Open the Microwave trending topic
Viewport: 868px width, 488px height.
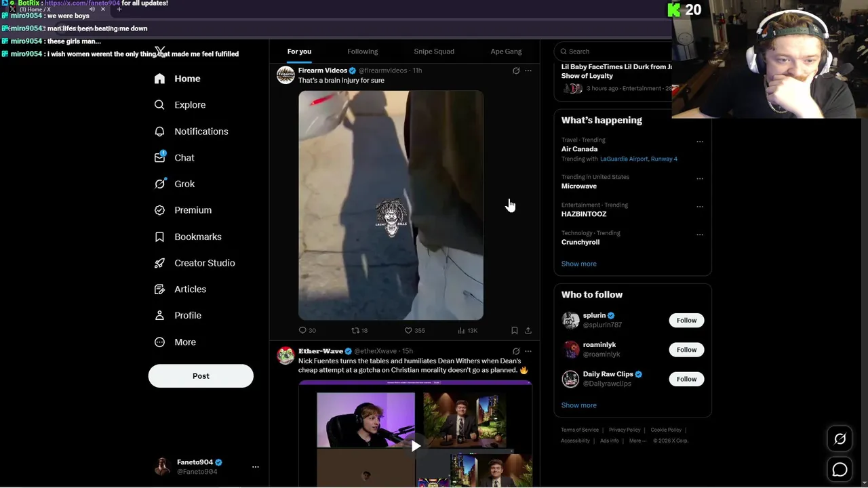(579, 186)
